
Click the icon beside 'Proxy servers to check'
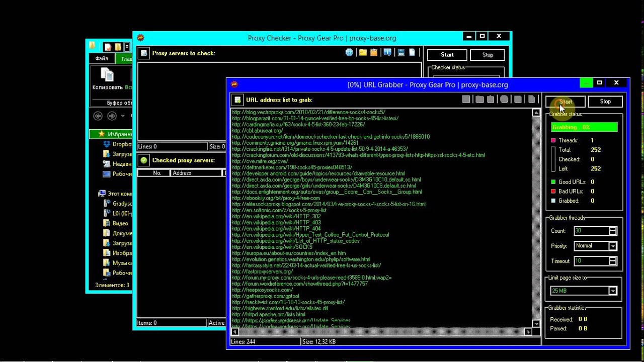[144, 53]
